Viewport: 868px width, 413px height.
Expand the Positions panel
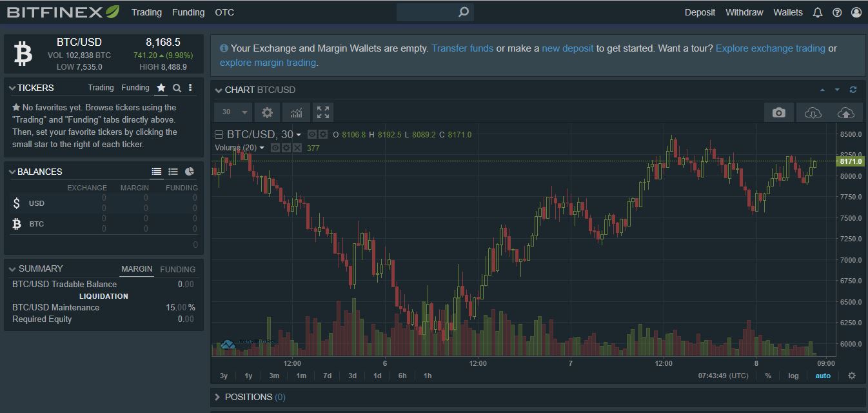pyautogui.click(x=218, y=397)
